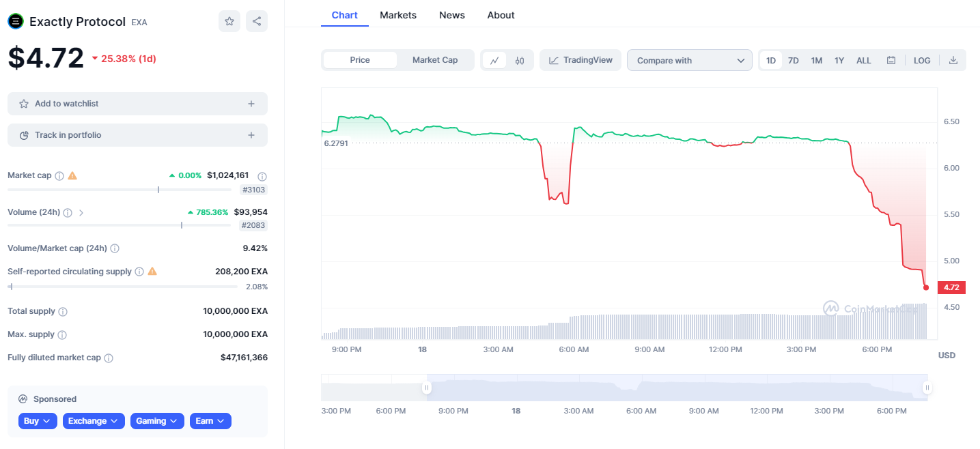Open the Compare with dropdown
Viewport: 980px width, 449px height.
(x=690, y=60)
